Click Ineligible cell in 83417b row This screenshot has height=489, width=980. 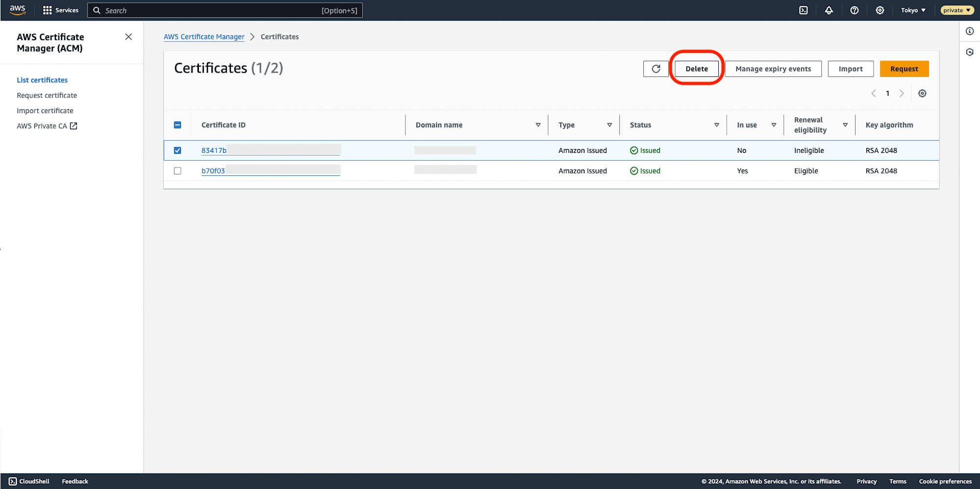pyautogui.click(x=809, y=150)
